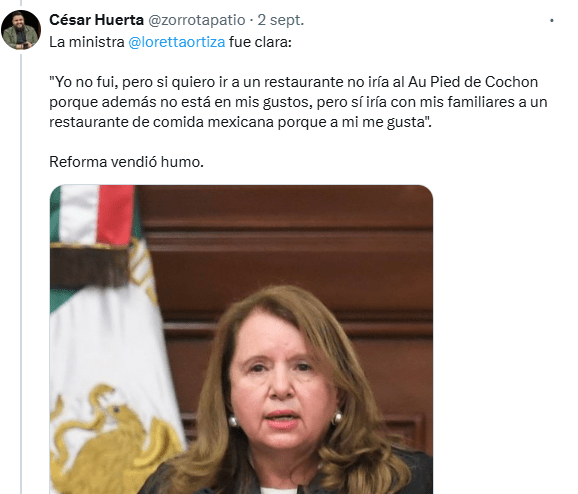Open the tweet's more options dots
Screen dimensions: 578x494
[551, 21]
